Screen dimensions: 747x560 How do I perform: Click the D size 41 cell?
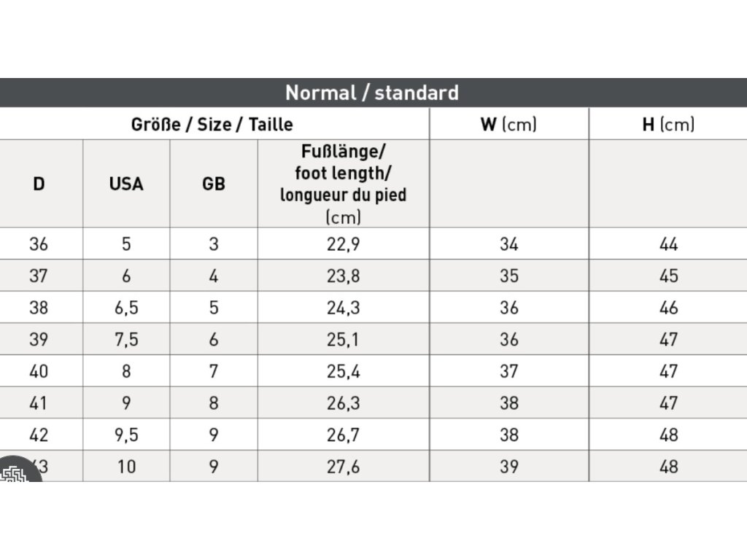tap(39, 403)
